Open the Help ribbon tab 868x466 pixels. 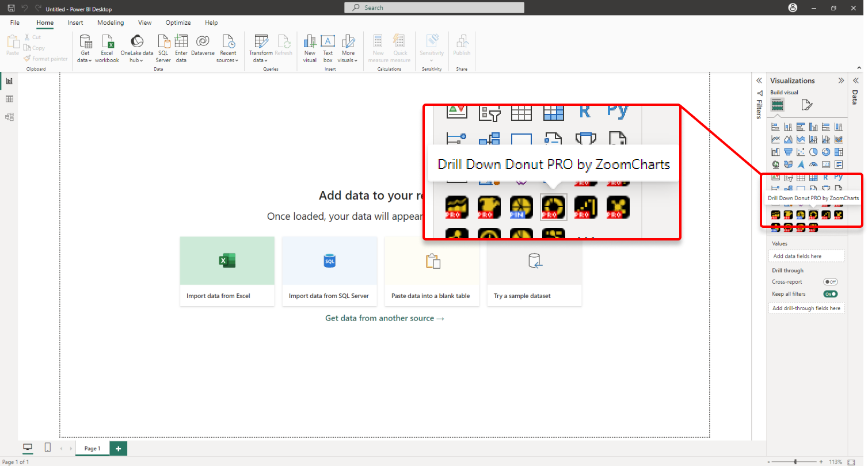coord(211,22)
